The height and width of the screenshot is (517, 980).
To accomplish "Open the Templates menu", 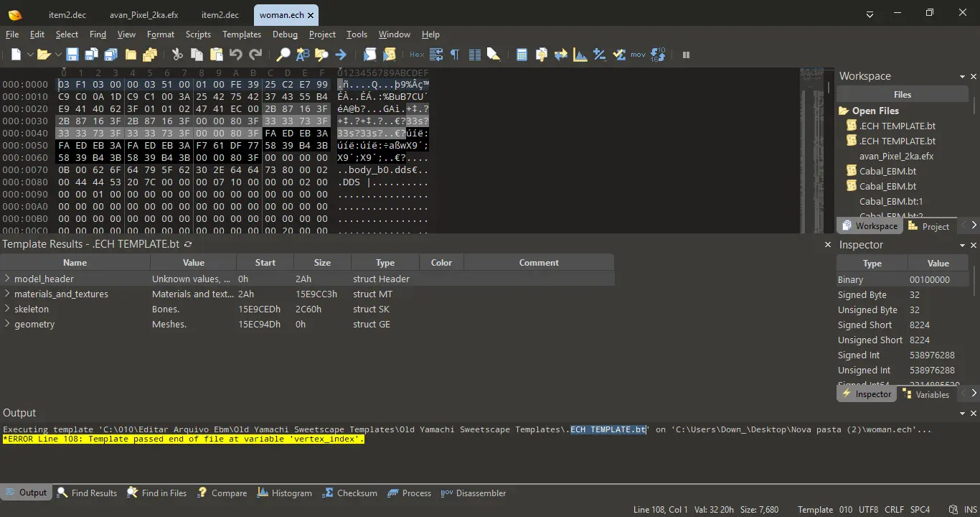I will point(242,34).
